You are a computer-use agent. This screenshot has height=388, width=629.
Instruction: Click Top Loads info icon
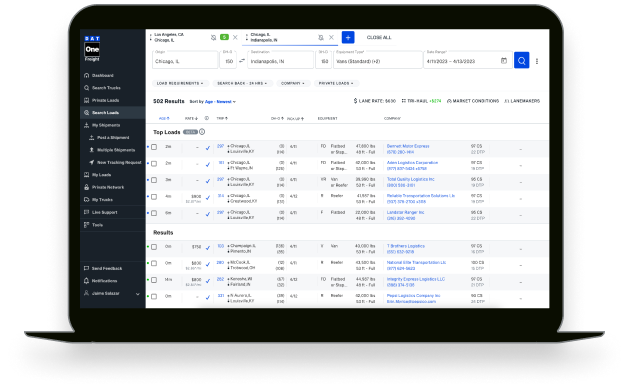202,132
